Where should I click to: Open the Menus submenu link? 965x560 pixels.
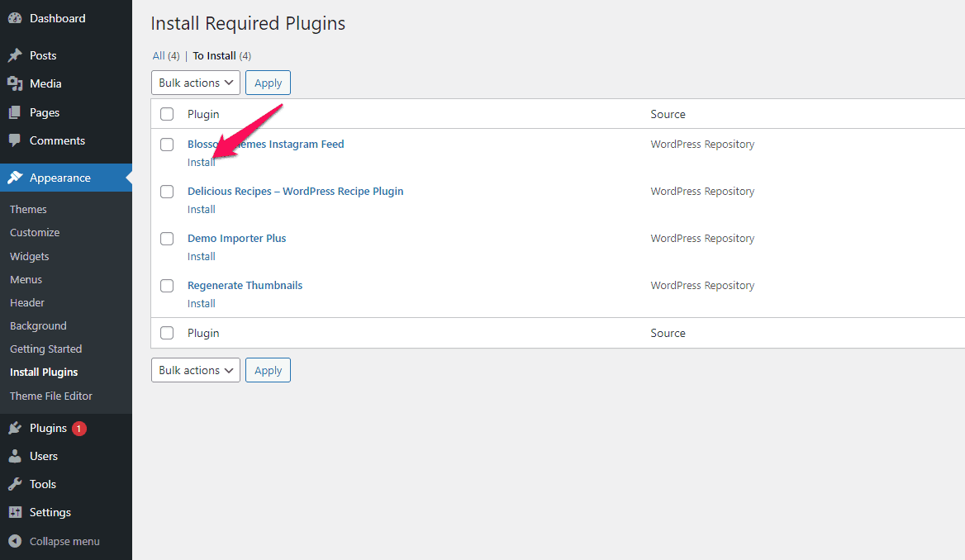tap(26, 279)
